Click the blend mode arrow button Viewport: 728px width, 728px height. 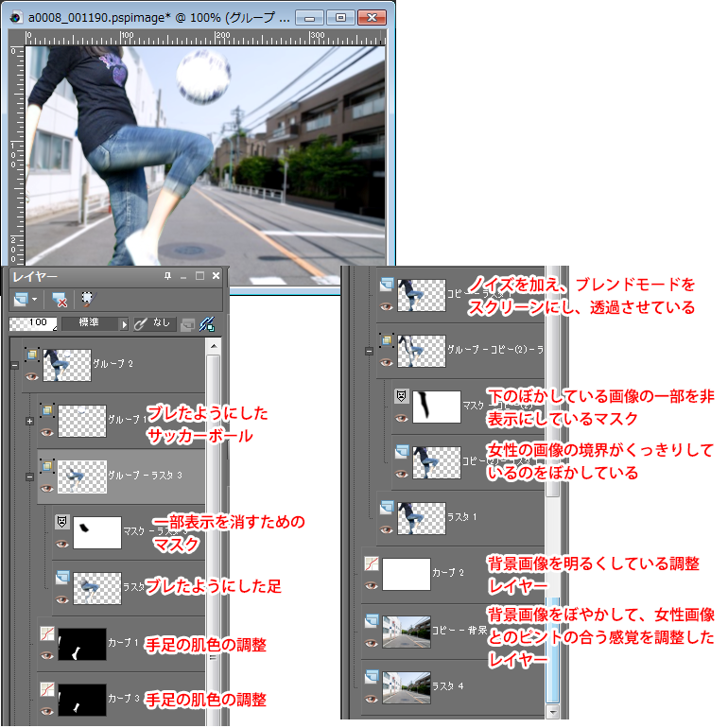124,324
